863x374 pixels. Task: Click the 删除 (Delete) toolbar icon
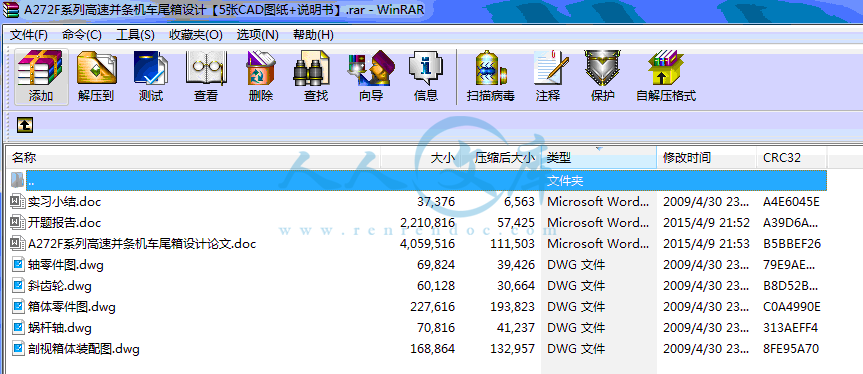coord(261,68)
